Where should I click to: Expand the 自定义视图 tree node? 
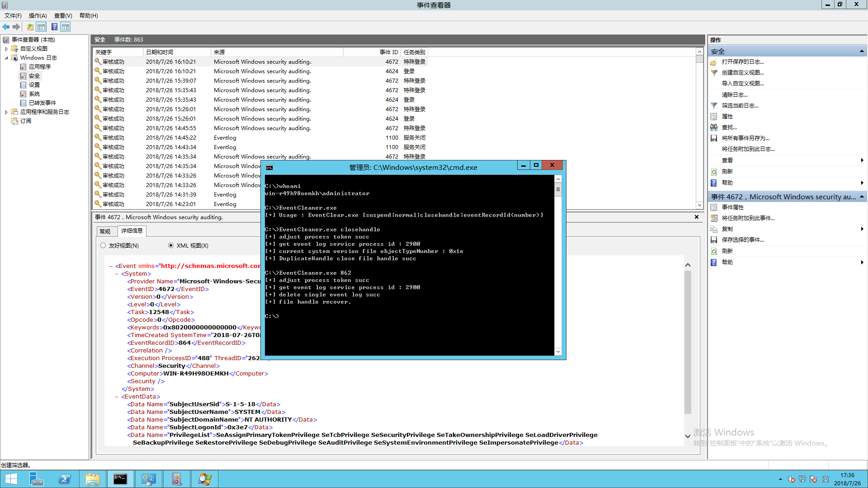point(6,49)
